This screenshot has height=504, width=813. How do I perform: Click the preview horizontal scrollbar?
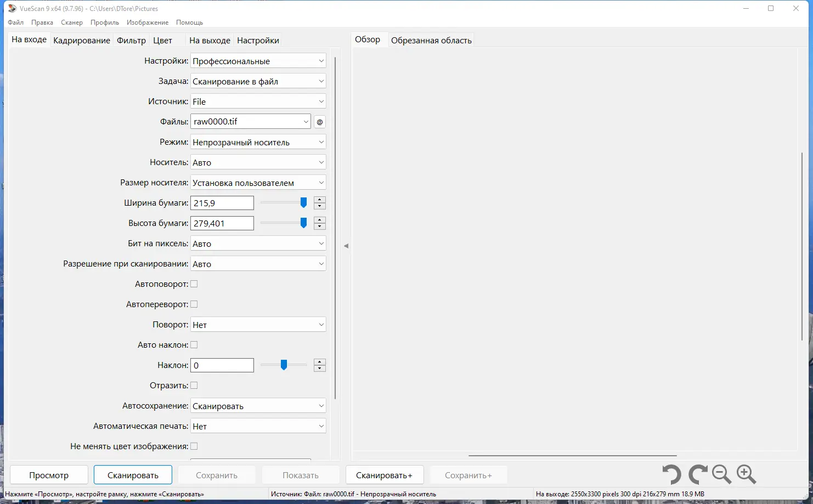pos(572,456)
